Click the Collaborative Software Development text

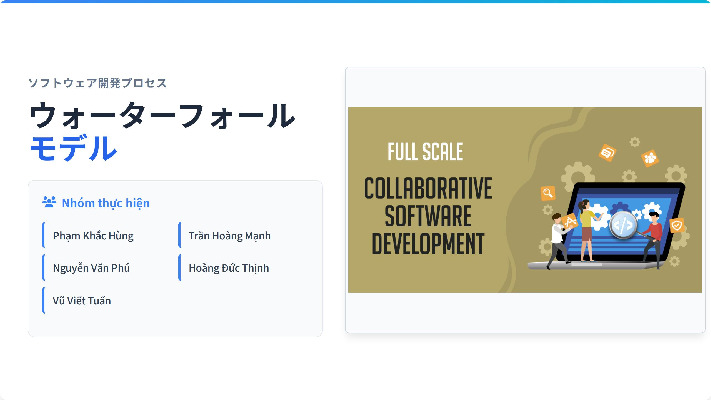[427, 216]
